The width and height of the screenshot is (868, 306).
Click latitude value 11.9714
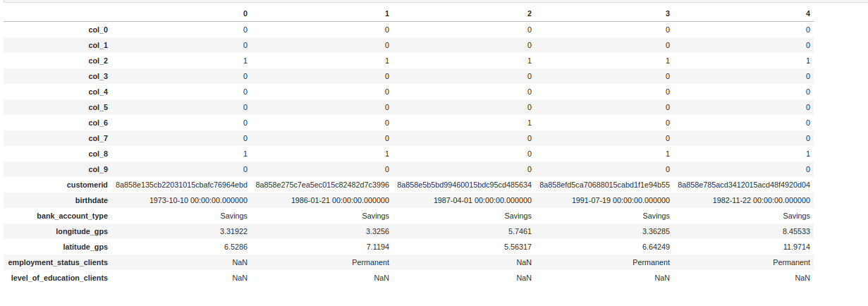(797, 247)
